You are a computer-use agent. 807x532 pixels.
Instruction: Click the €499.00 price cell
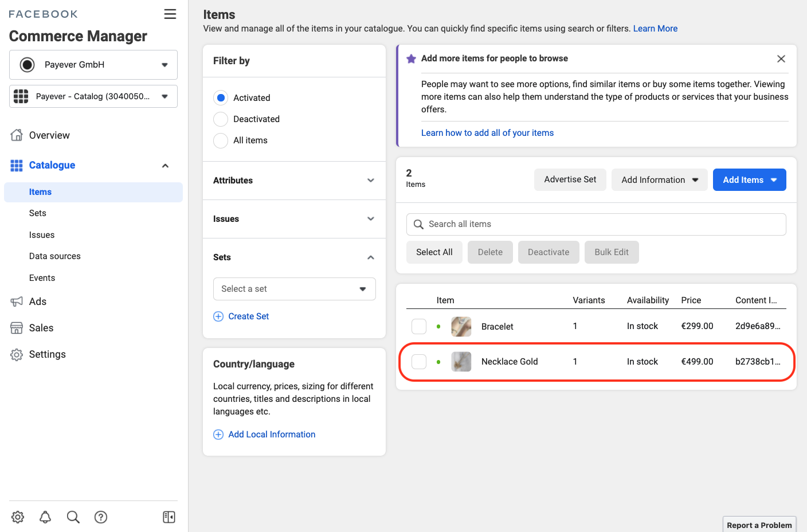(698, 362)
